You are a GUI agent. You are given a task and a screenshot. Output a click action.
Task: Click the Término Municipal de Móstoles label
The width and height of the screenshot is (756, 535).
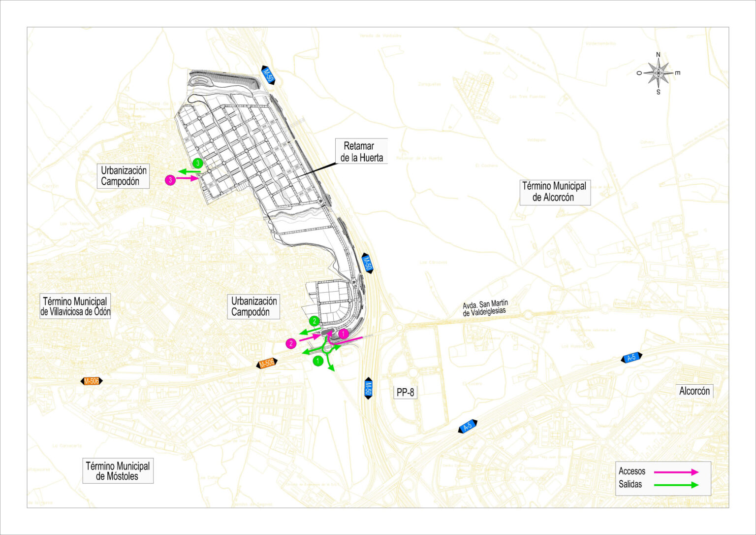pyautogui.click(x=118, y=471)
